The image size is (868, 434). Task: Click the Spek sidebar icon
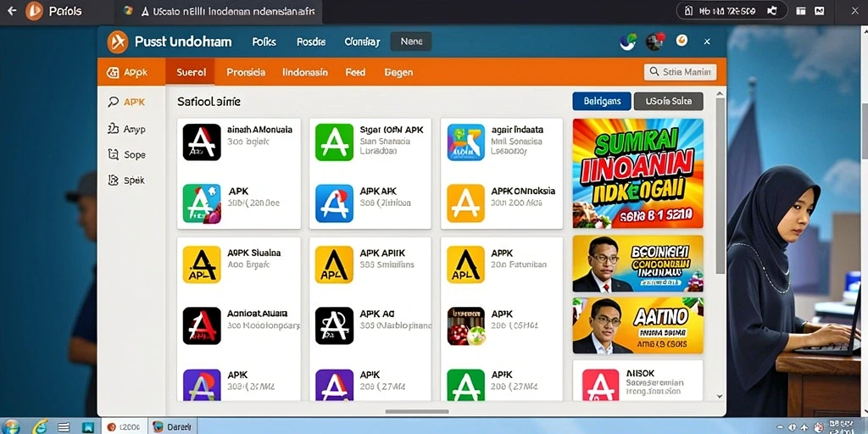click(x=114, y=180)
